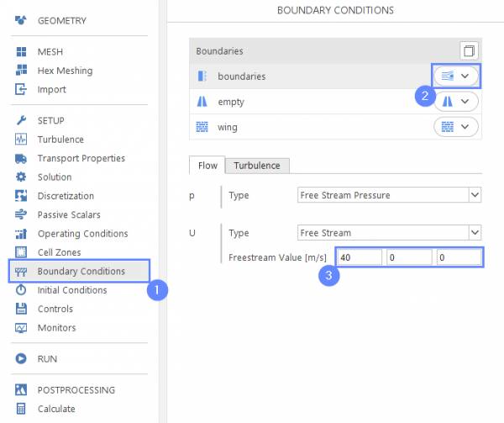Switch to the Turbulence tab
Image resolution: width=504 pixels, height=423 pixels.
[x=257, y=166]
